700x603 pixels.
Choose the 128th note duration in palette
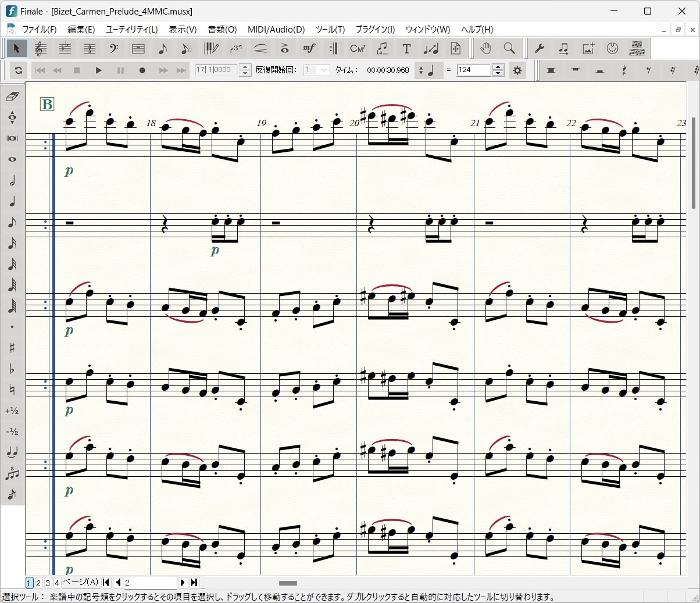[12, 306]
